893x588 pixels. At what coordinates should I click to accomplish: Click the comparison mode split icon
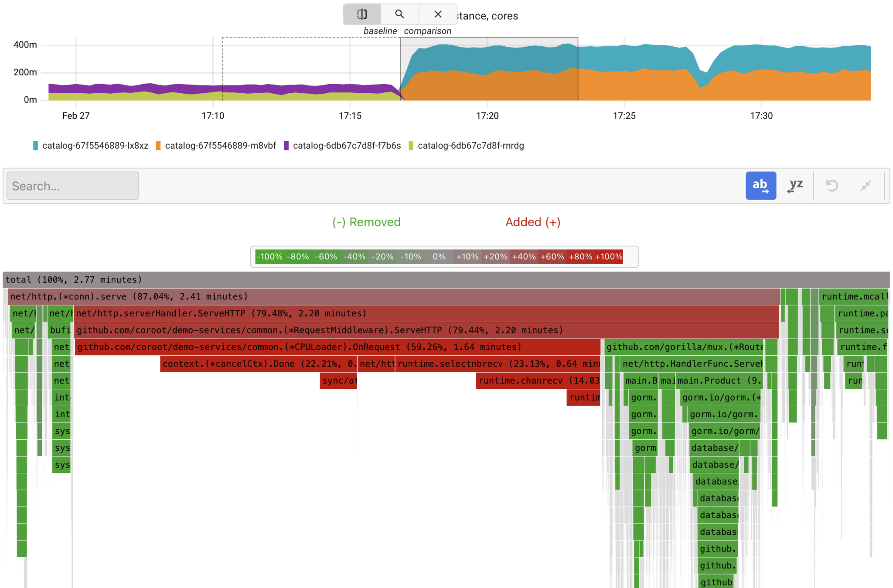pos(362,14)
